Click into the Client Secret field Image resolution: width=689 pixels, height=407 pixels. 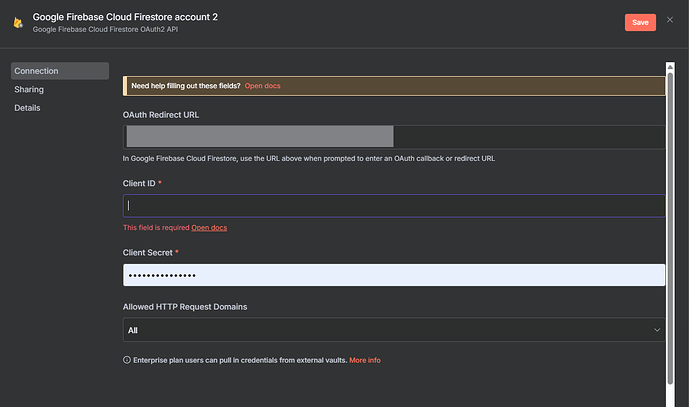(394, 275)
